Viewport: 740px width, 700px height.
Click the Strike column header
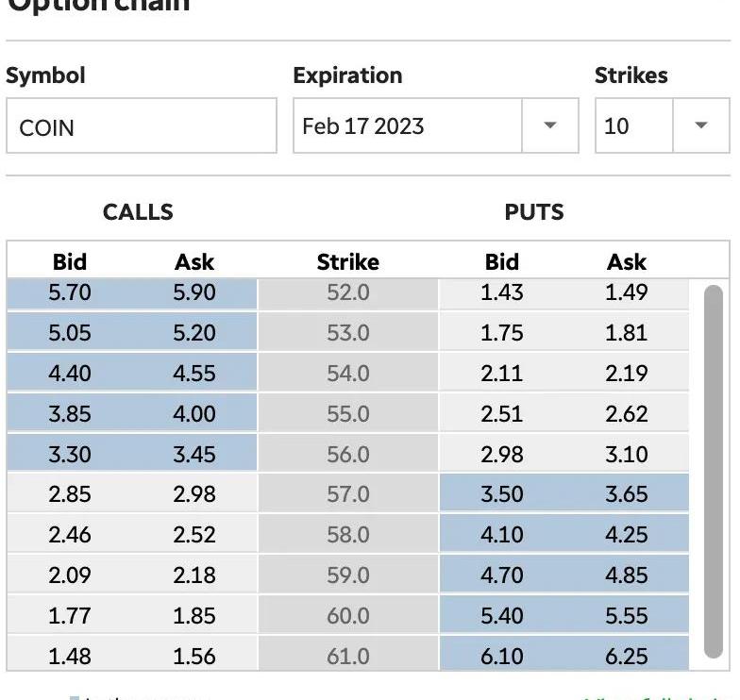coord(347,262)
